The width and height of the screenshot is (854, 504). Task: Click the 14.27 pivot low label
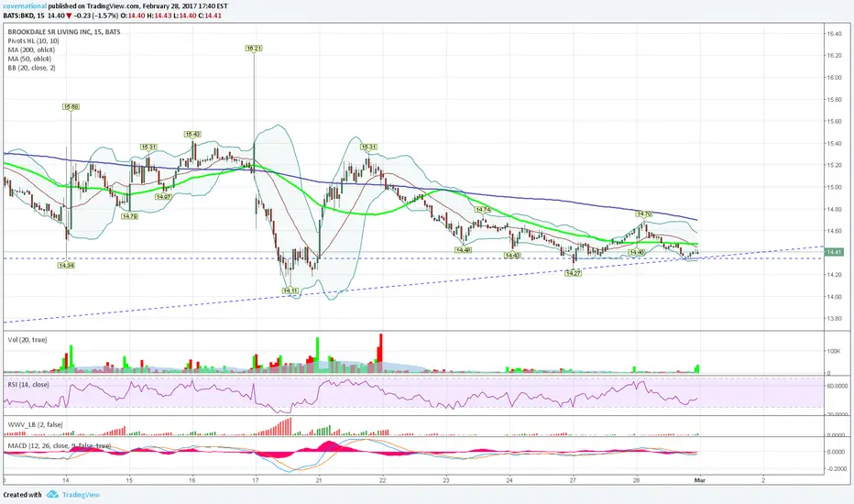click(573, 273)
